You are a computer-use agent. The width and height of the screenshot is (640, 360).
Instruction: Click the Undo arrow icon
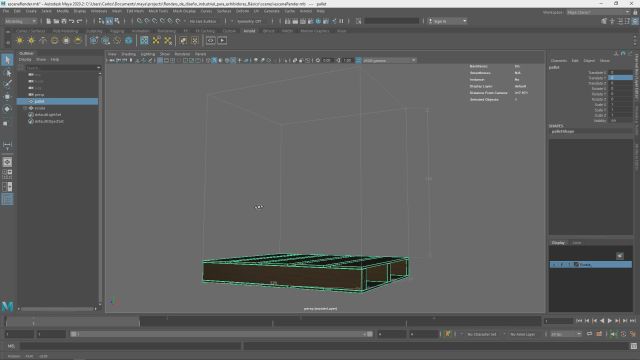72,21
